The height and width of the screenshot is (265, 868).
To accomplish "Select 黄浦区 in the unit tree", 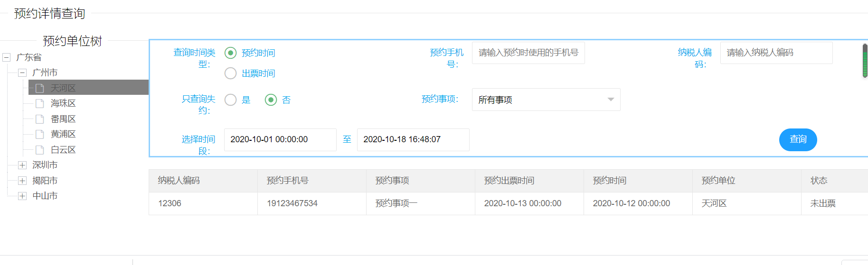I will point(63,134).
